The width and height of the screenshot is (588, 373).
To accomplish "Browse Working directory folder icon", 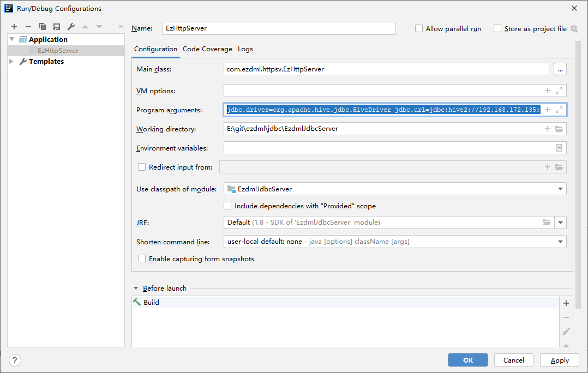I will pyautogui.click(x=559, y=129).
